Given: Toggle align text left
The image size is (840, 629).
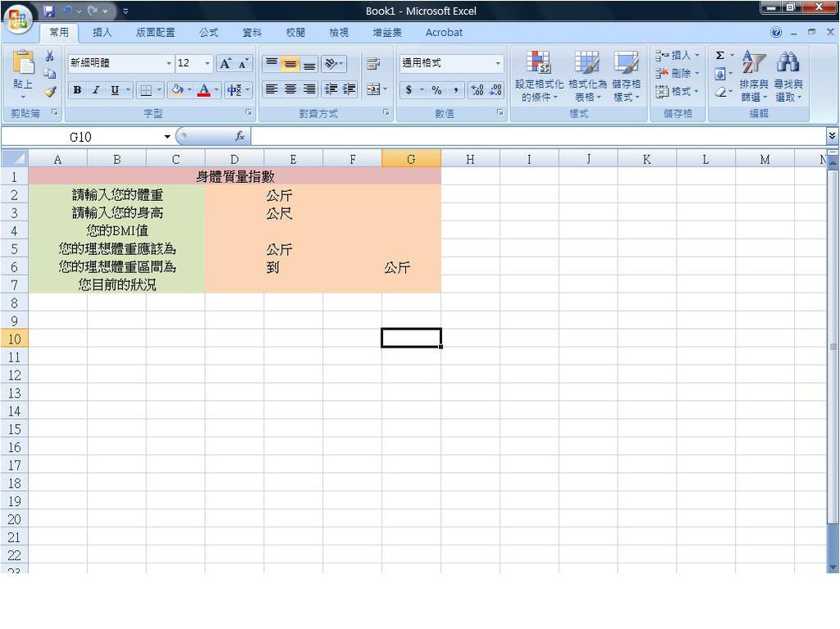Looking at the screenshot, I should (x=272, y=89).
